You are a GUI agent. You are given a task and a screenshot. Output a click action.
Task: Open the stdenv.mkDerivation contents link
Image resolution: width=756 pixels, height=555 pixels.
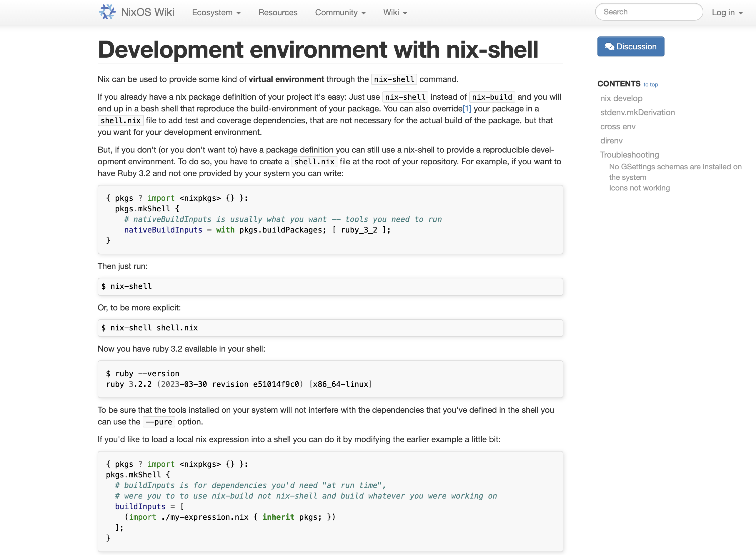click(x=637, y=113)
